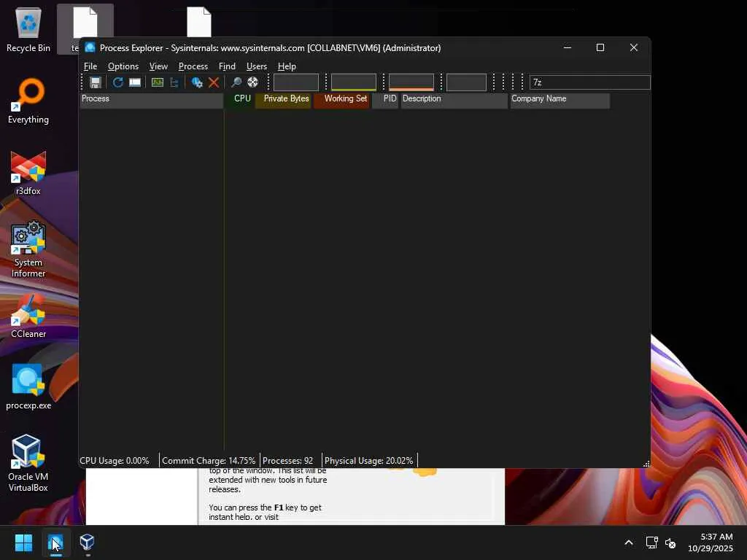747x560 pixels.
Task: Click the VirtualBox taskbar icon
Action: (88, 542)
